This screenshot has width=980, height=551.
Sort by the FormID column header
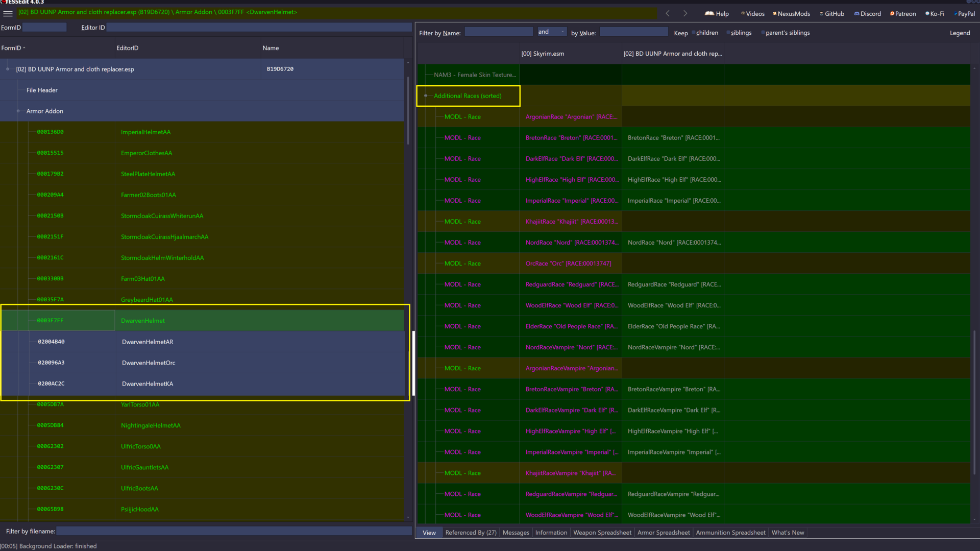coord(57,48)
